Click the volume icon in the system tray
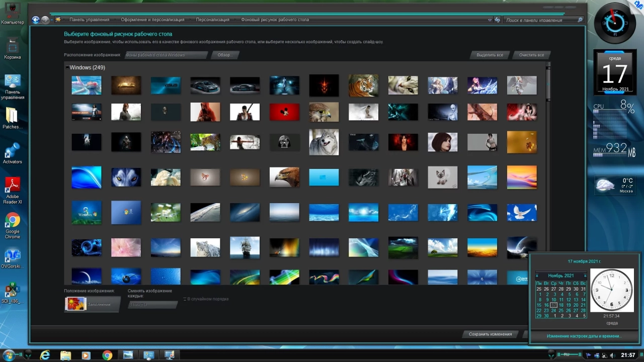644x362 pixels. click(612, 355)
